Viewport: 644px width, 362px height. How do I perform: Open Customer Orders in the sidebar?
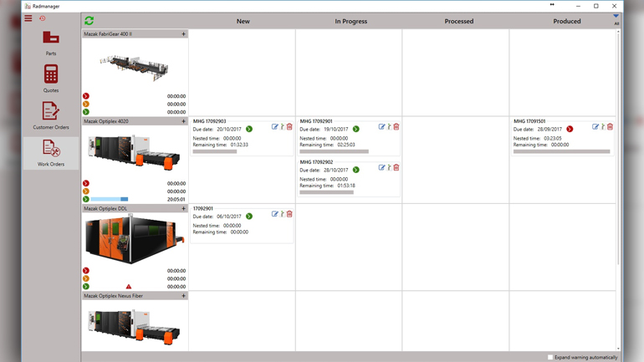pos(51,115)
